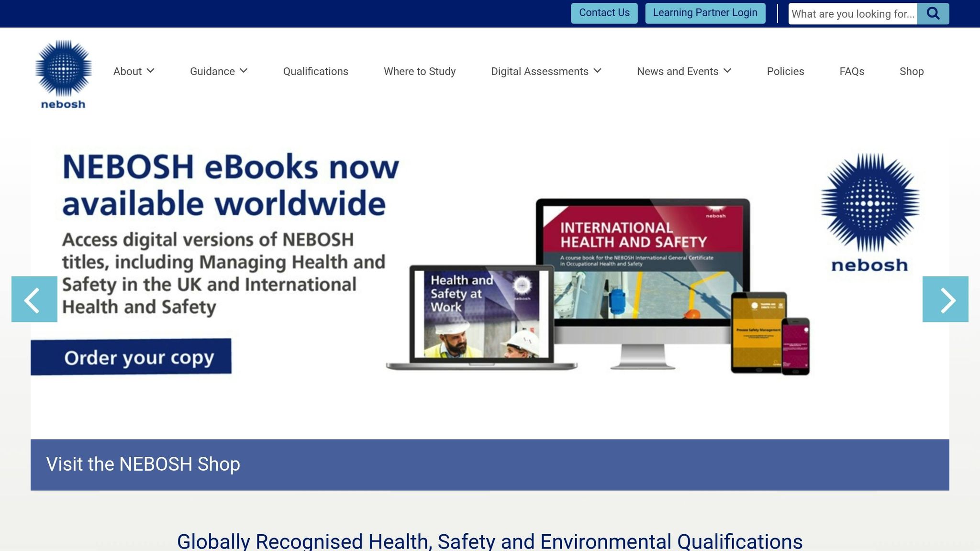Viewport: 980px width, 551px height.
Task: Click the large nebosh logo in the banner
Action: coord(870,213)
